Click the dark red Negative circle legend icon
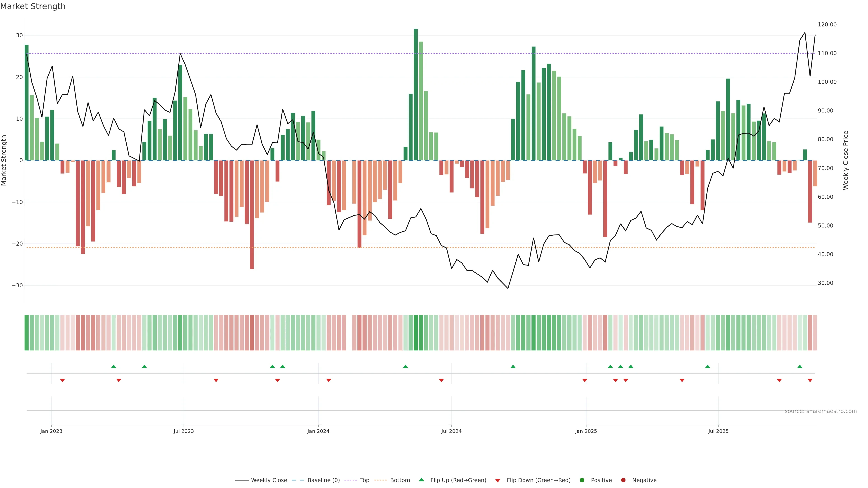Image resolution: width=868 pixels, height=488 pixels. [x=623, y=480]
